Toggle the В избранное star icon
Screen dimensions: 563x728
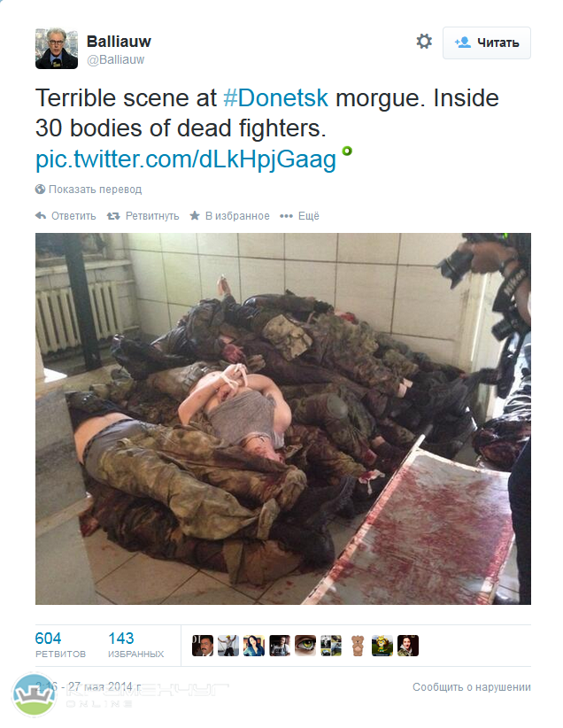[195, 215]
